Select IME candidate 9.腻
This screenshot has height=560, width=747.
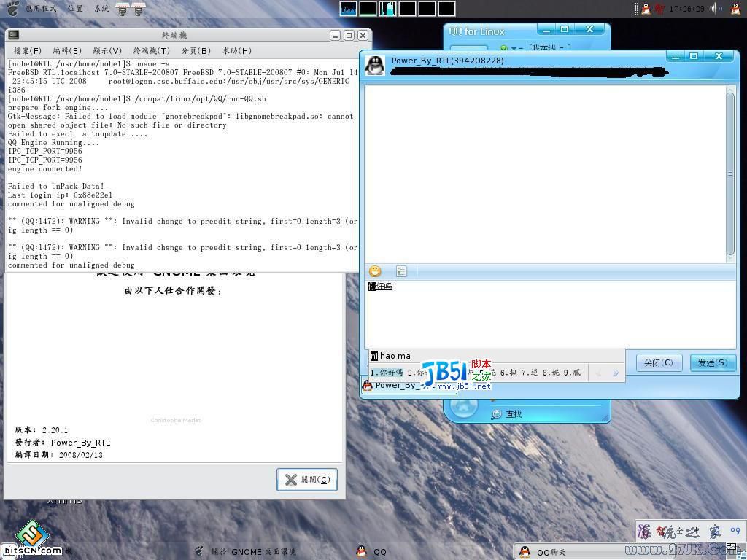572,373
